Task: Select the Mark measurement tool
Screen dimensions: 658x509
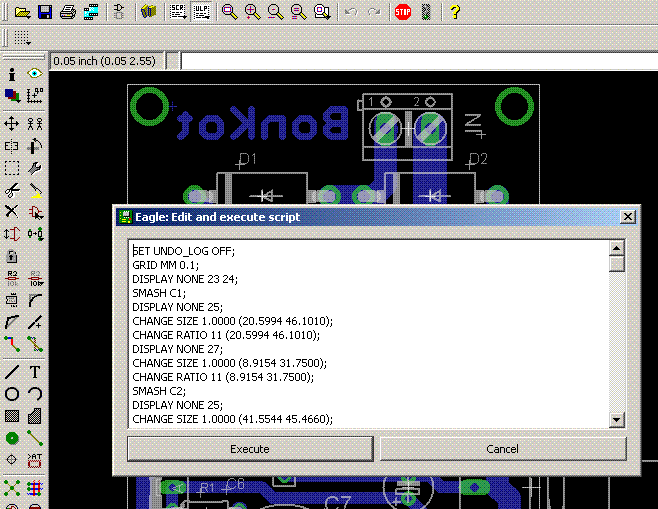Action: click(35, 96)
